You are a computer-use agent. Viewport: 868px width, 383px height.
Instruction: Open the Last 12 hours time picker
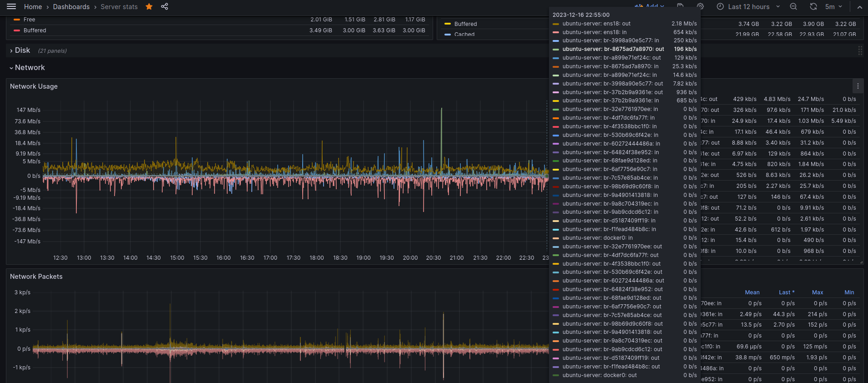748,6
